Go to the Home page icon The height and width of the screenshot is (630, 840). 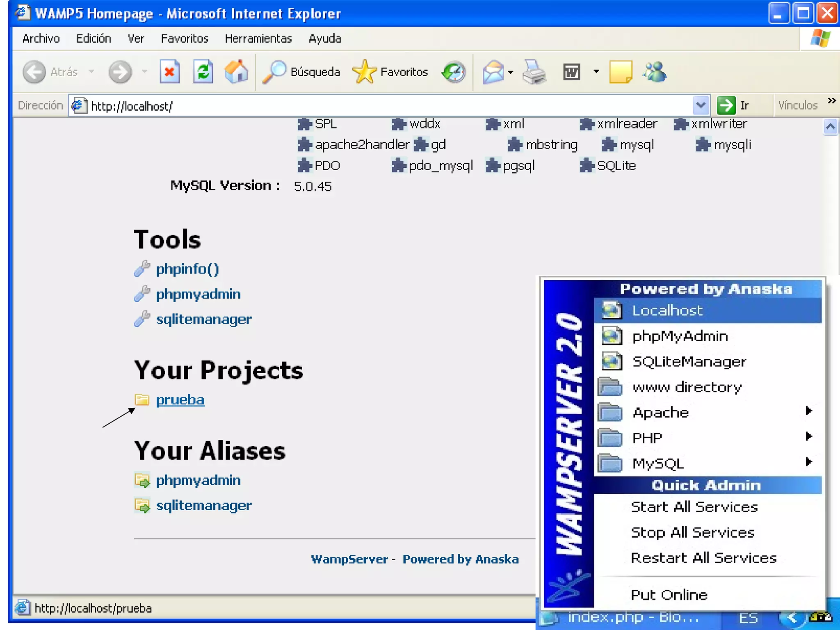(236, 72)
